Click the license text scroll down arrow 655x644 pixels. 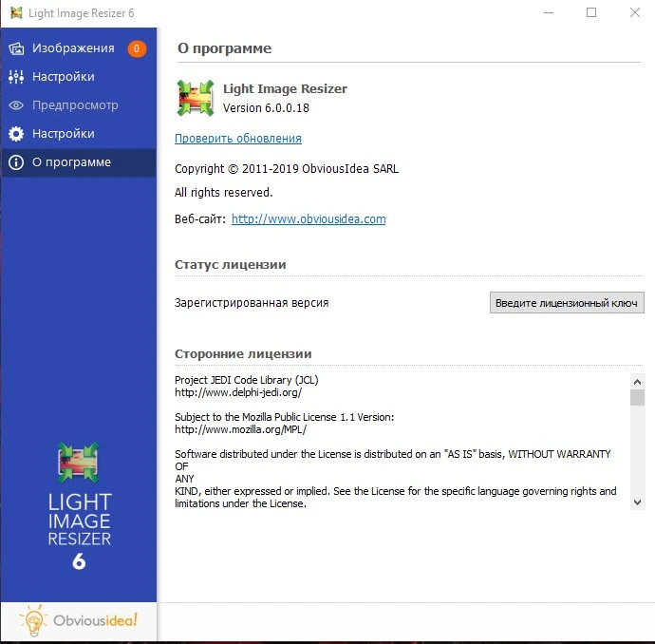637,502
